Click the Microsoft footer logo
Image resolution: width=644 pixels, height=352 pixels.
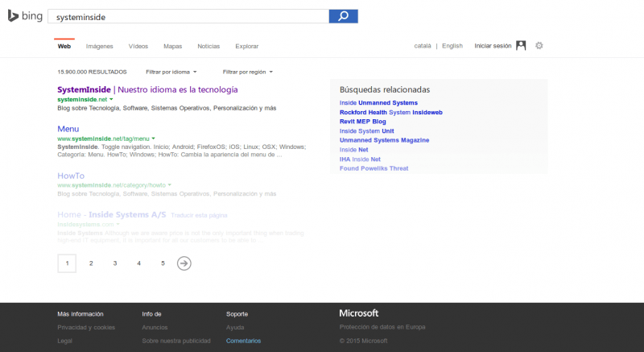[359, 313]
